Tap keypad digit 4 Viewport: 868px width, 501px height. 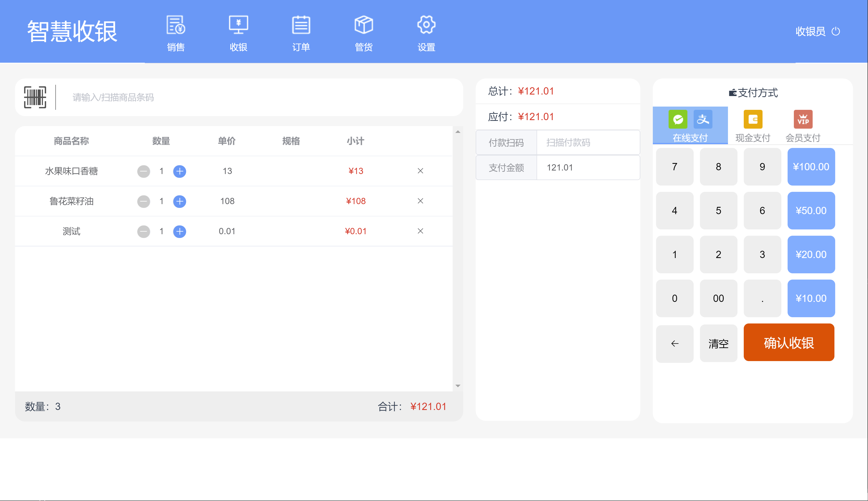coord(674,211)
